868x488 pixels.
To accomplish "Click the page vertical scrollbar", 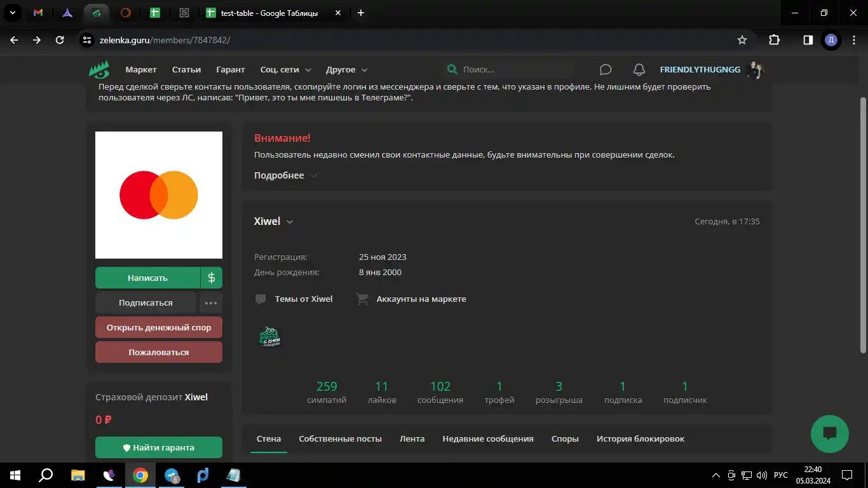I will pos(863,225).
